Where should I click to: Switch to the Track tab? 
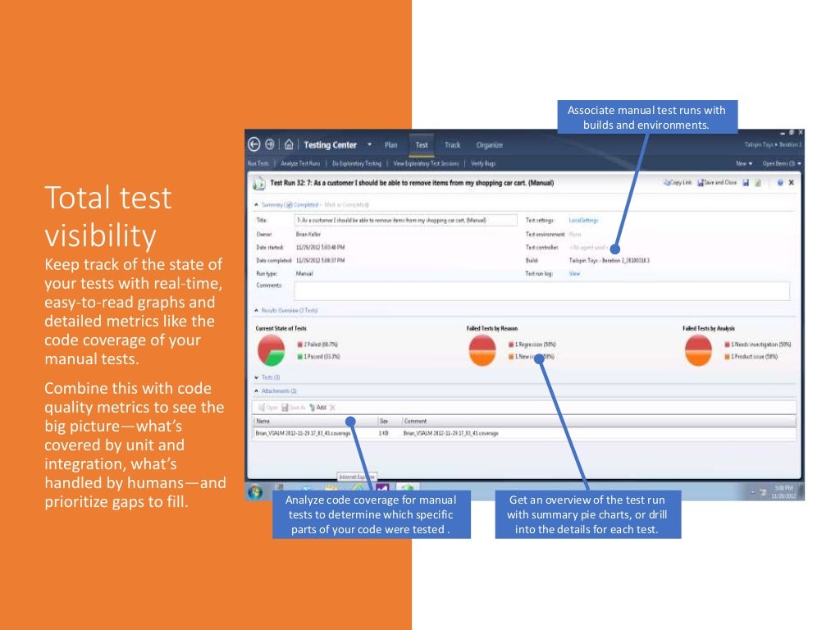coord(452,145)
